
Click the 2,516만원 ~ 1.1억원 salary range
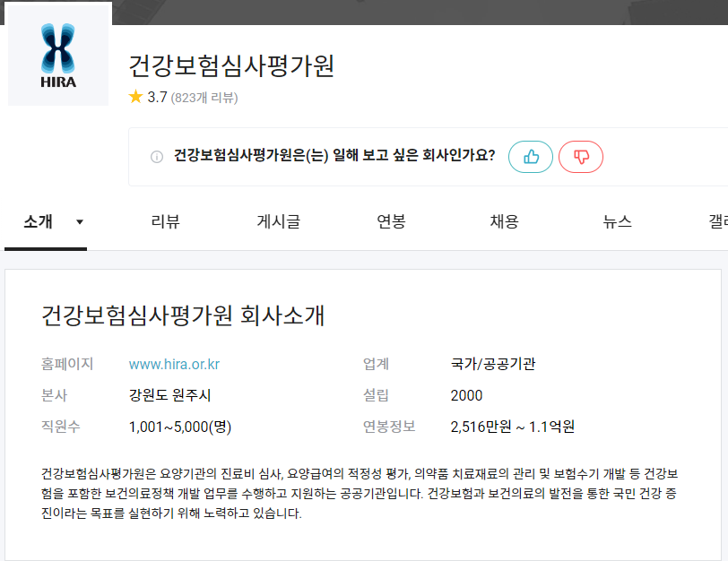click(513, 427)
